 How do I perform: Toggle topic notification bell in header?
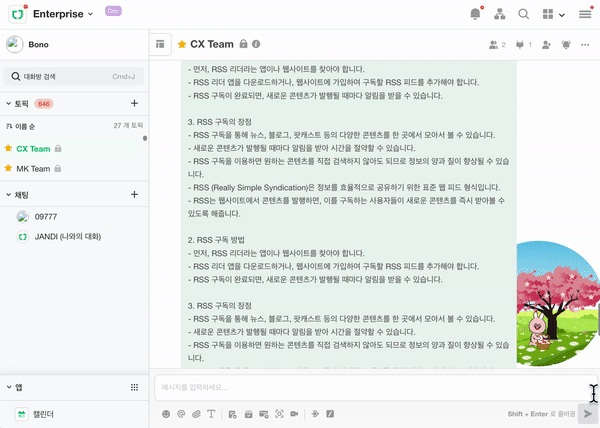[566, 45]
